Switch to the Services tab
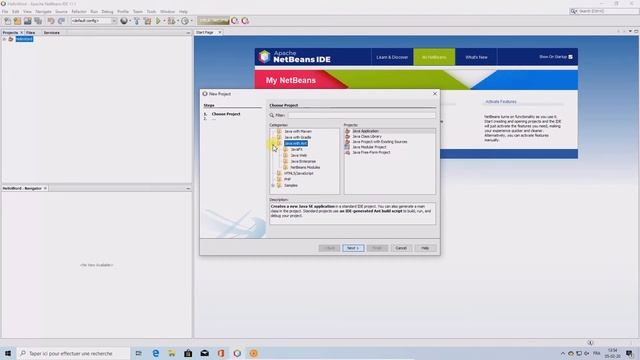 [x=51, y=32]
